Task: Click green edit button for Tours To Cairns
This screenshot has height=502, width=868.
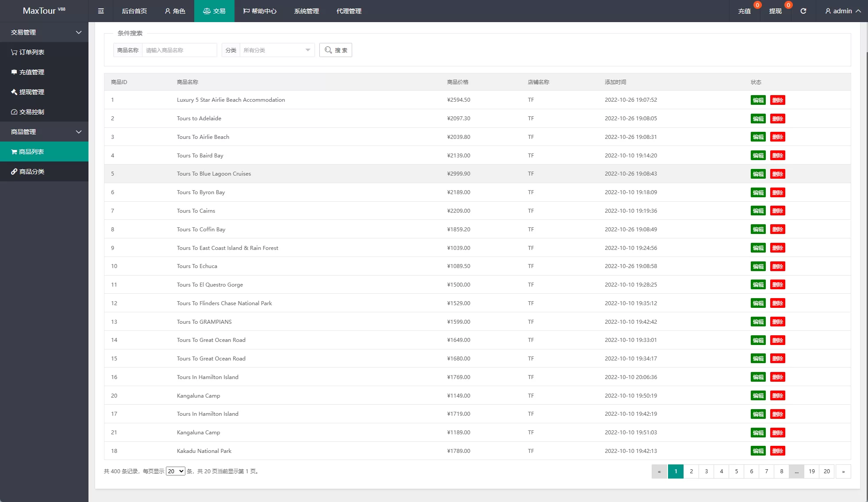Action: pos(758,211)
